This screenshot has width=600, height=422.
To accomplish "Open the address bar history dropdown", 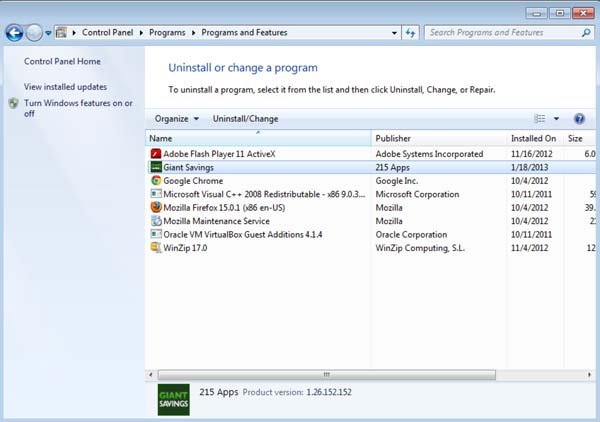I will 394,33.
